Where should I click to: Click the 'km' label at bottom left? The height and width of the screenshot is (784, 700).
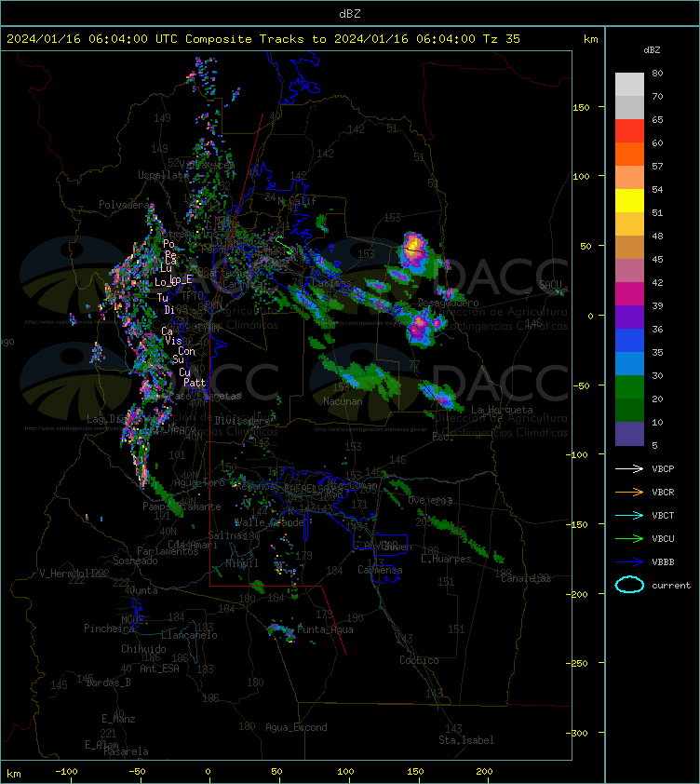(14, 774)
